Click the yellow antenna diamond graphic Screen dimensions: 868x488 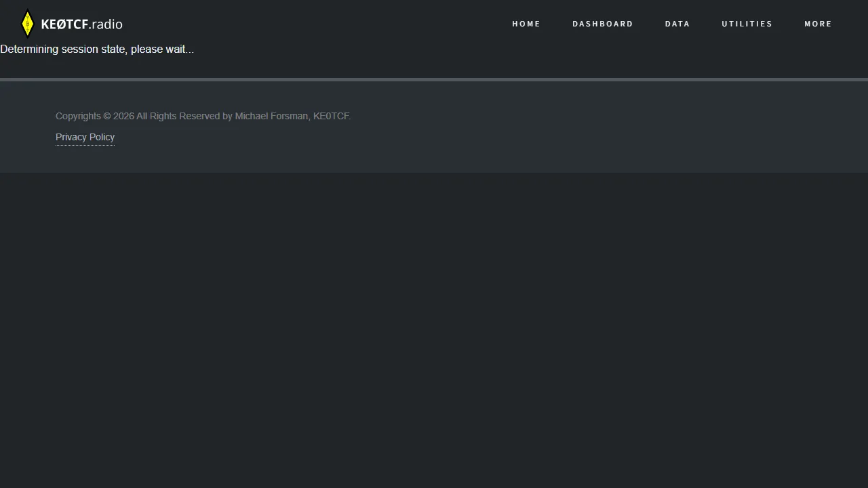pyautogui.click(x=27, y=22)
